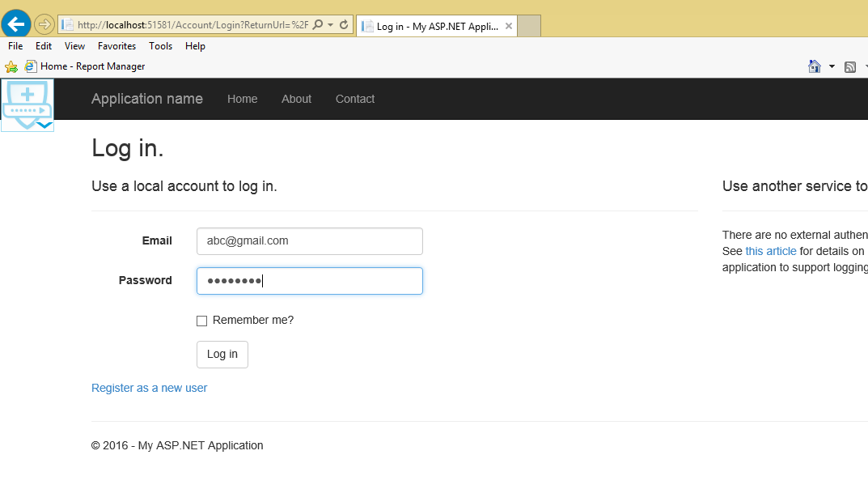Viewport: 868px width, 489px height.
Task: Click the 'Email' field label
Action: 157,241
